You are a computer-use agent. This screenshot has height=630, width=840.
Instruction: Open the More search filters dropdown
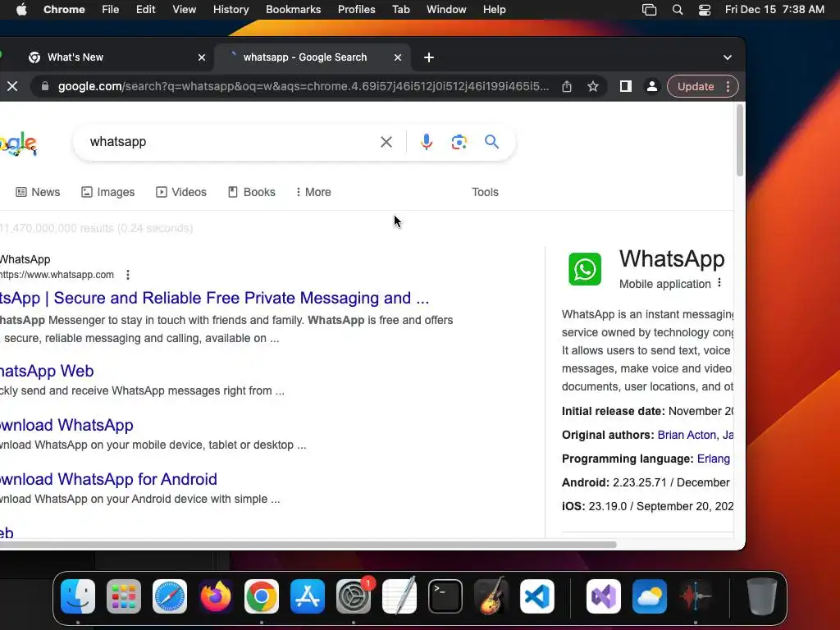[314, 192]
